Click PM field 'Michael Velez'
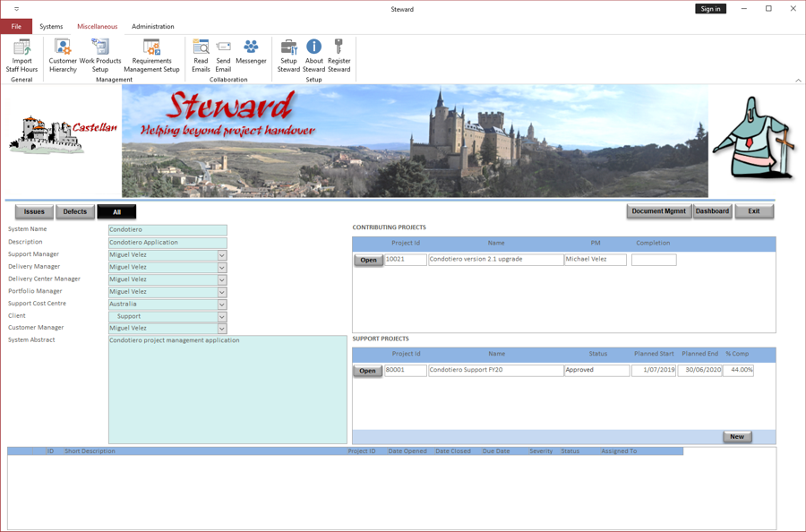The height and width of the screenshot is (532, 806). pyautogui.click(x=596, y=260)
